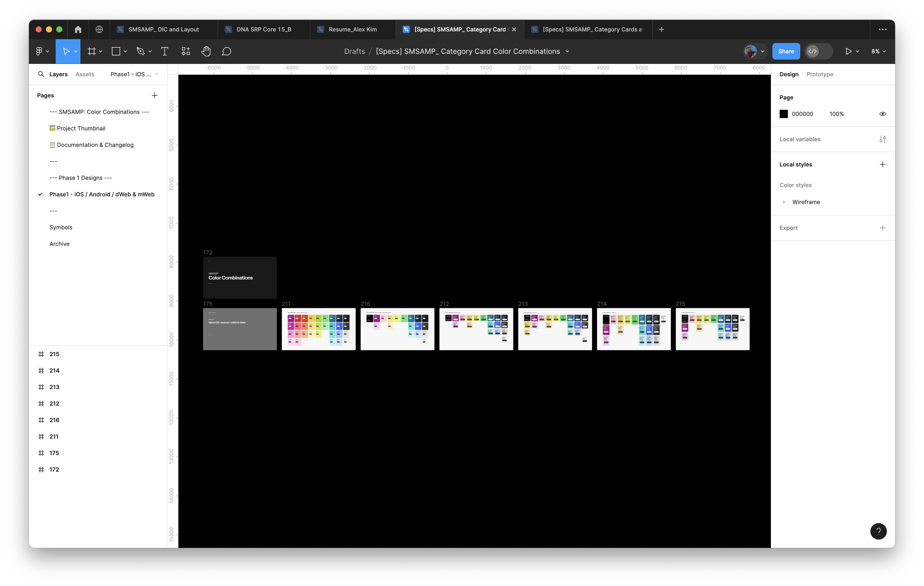Open the Figma main menu icon
The height and width of the screenshot is (586, 924).
(39, 51)
